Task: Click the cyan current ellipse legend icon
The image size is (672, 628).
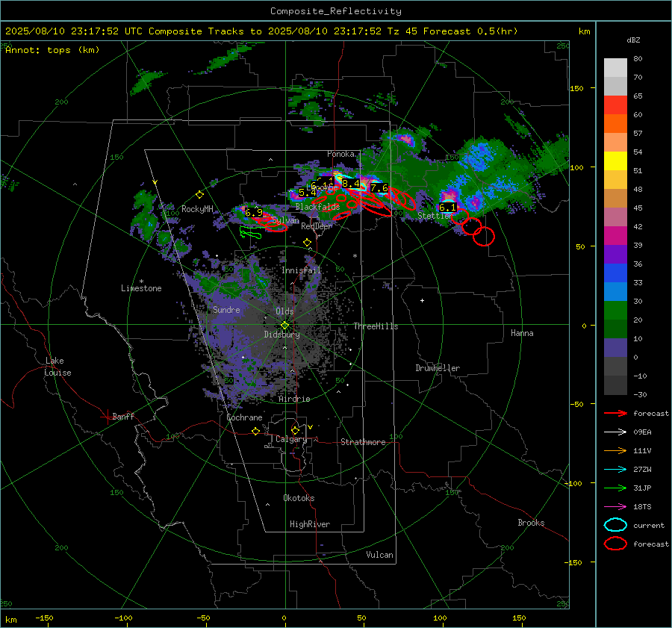Action: tap(615, 525)
